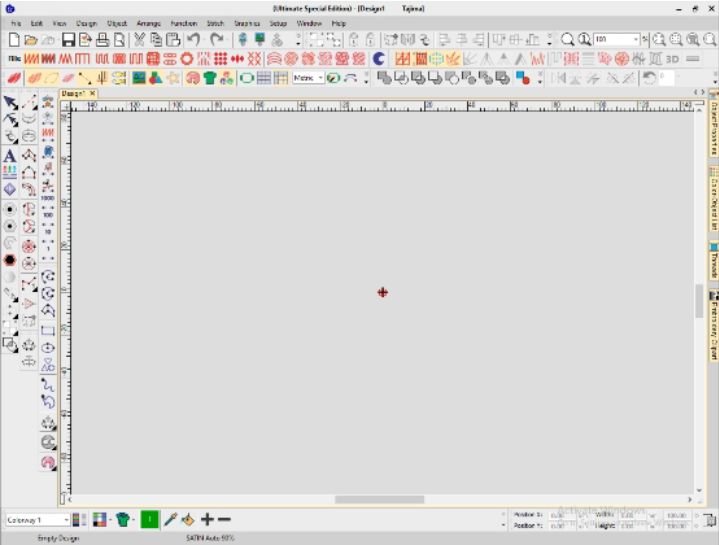Select the green thread color swatch
The width and height of the screenshot is (719, 545).
tap(149, 519)
